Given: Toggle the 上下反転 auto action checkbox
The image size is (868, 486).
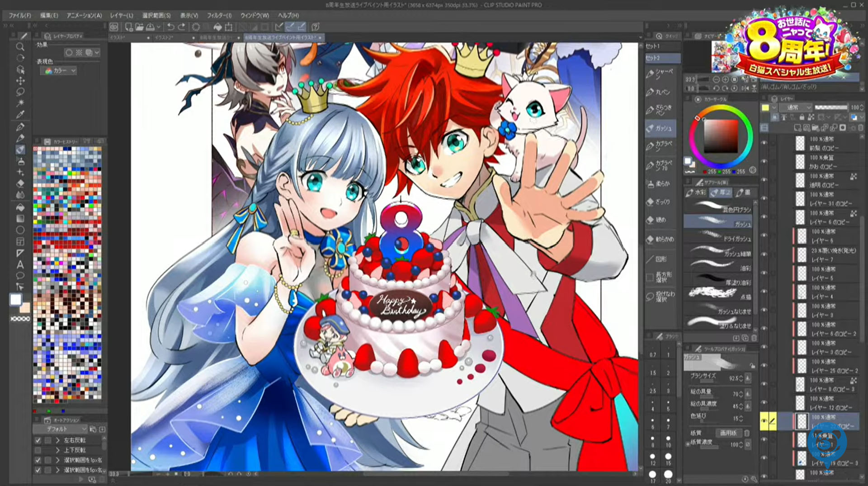Looking at the screenshot, I should pyautogui.click(x=38, y=450).
